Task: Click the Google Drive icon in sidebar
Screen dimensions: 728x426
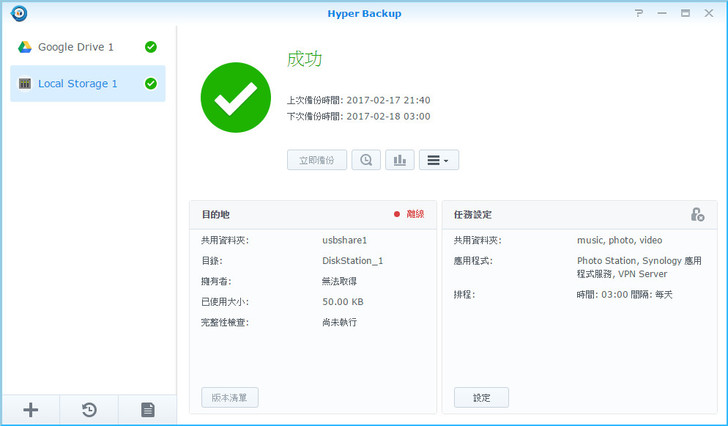Action: tap(25, 47)
